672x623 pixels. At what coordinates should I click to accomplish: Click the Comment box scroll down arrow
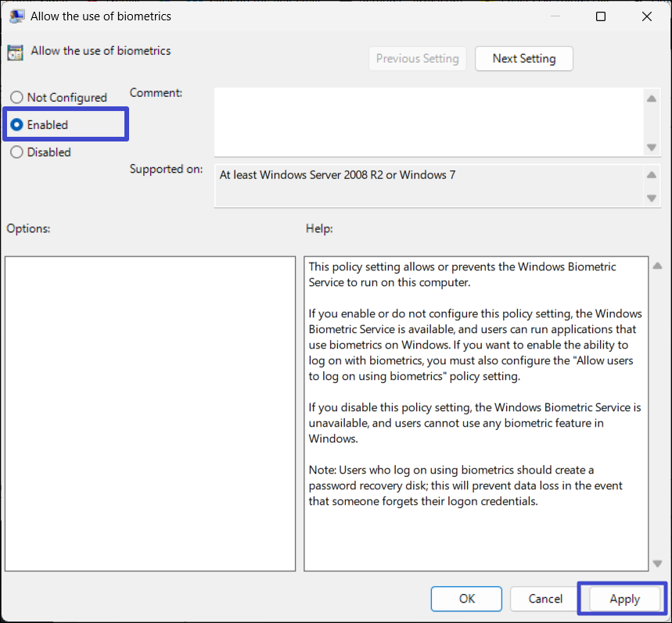[x=651, y=148]
